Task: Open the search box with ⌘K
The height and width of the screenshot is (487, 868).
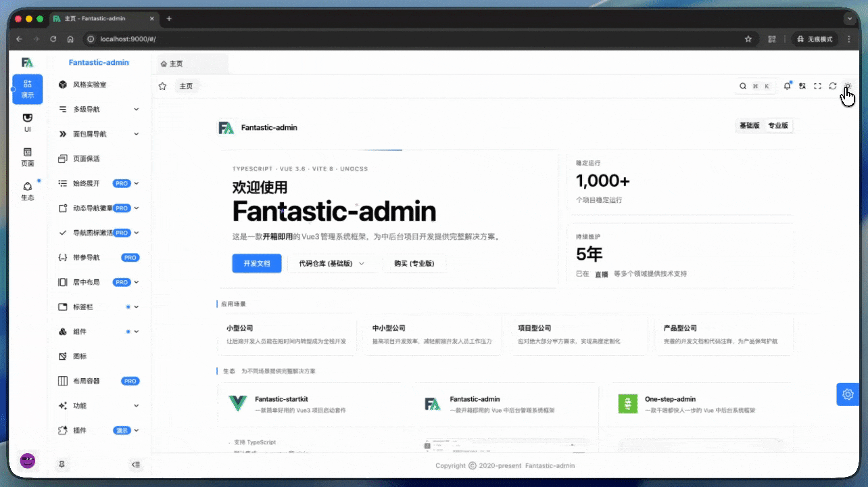Action: tap(756, 86)
